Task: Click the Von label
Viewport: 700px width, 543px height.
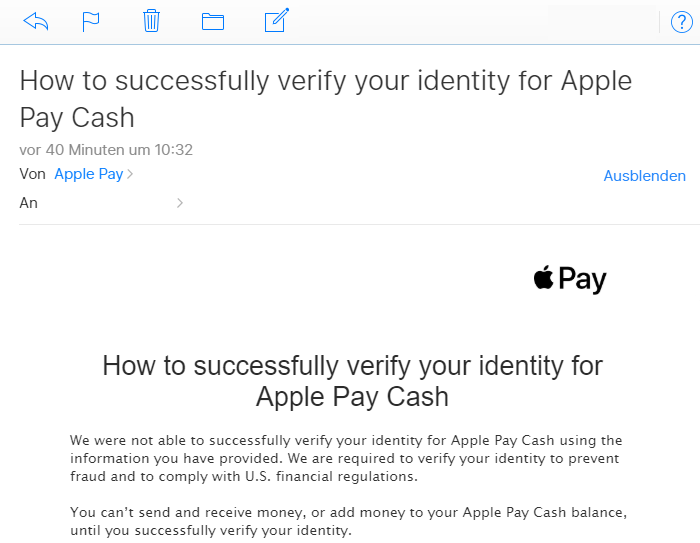Action: pos(33,174)
